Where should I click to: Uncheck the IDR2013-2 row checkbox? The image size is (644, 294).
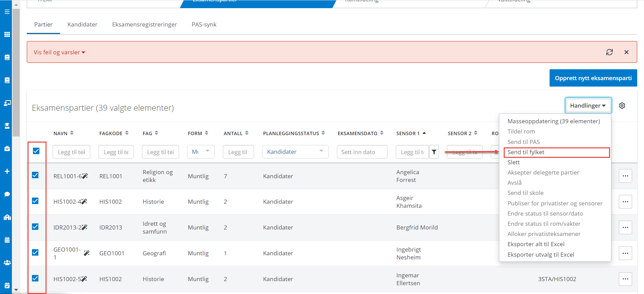pyautogui.click(x=35, y=227)
